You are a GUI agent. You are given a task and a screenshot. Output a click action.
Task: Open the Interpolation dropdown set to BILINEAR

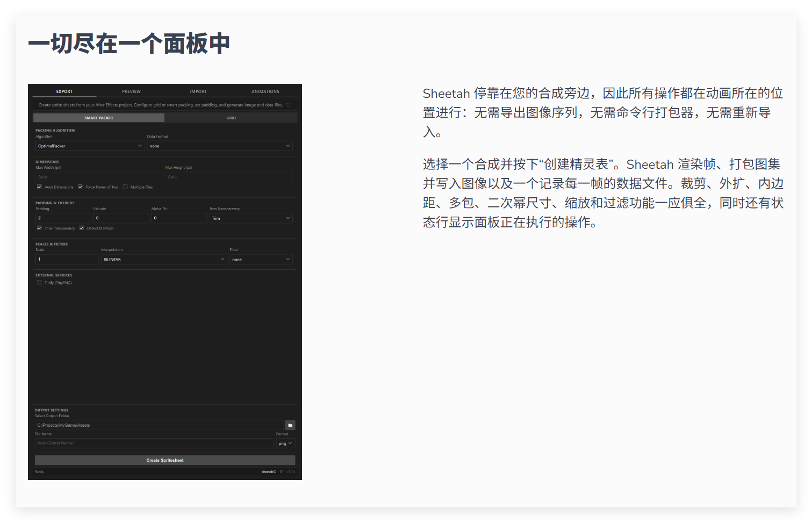click(164, 259)
